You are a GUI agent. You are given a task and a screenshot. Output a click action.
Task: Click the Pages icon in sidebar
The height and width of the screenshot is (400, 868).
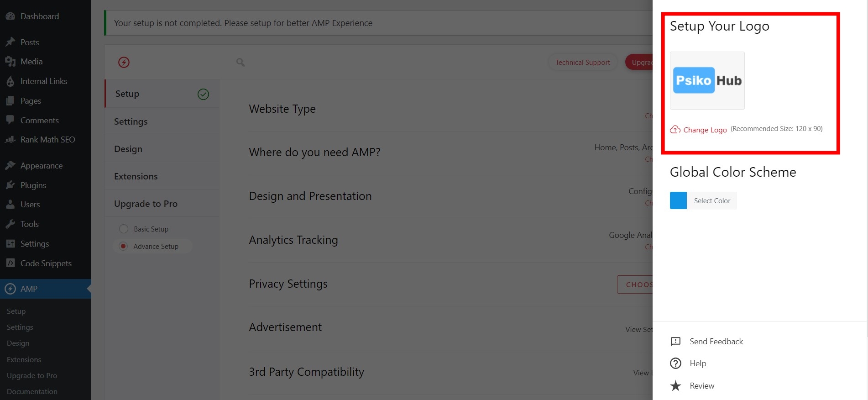(x=10, y=101)
